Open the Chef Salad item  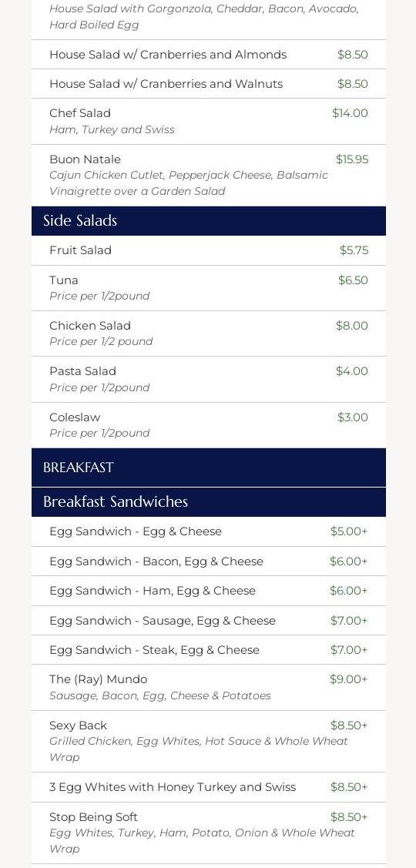pyautogui.click(x=208, y=121)
